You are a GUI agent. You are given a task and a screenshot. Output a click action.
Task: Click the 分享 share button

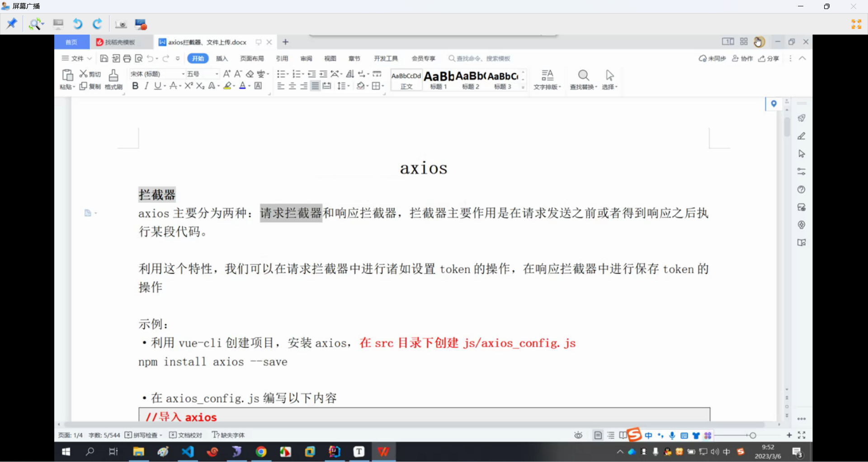(x=769, y=58)
